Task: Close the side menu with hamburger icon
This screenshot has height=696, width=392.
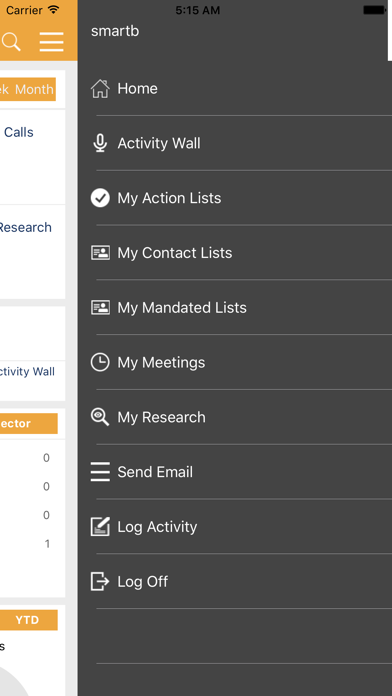Action: point(51,42)
